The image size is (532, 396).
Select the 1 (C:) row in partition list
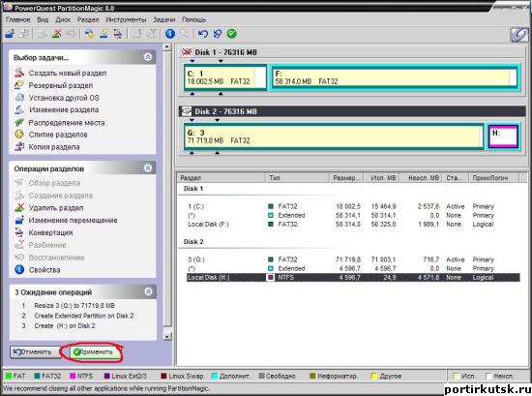click(x=353, y=206)
